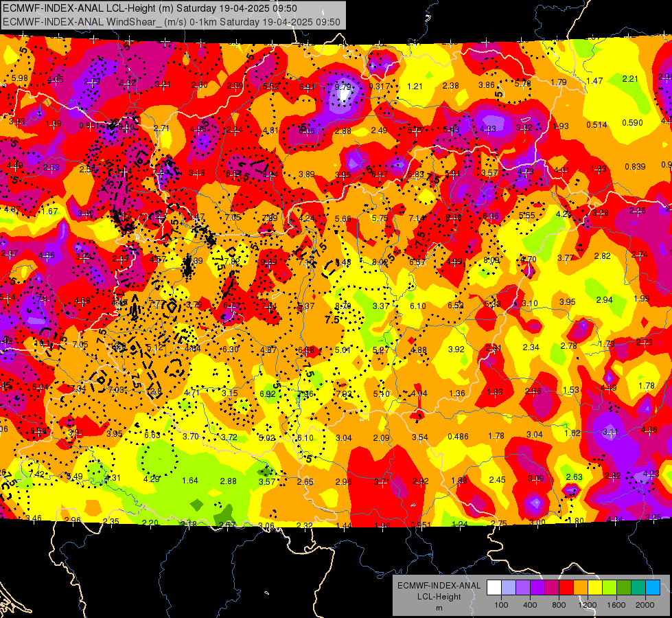Click the wind shear value 0.317
Image resolution: width=672 pixels, height=618 pixels.
tap(380, 87)
